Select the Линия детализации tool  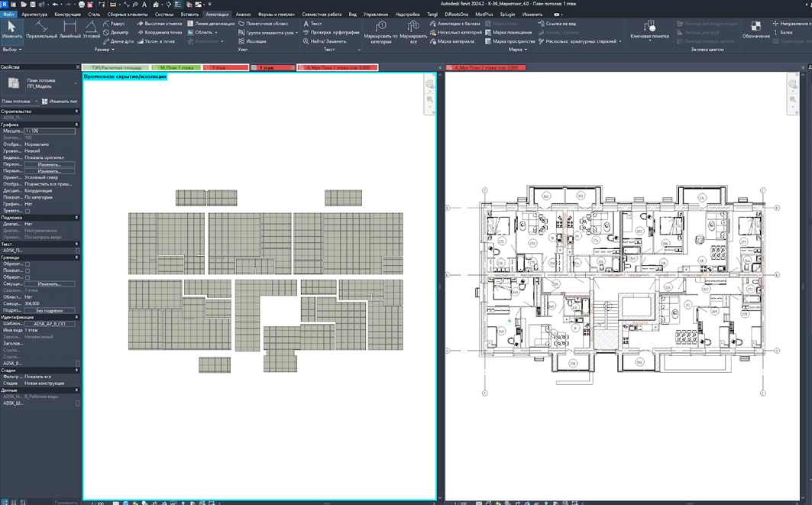(211, 24)
